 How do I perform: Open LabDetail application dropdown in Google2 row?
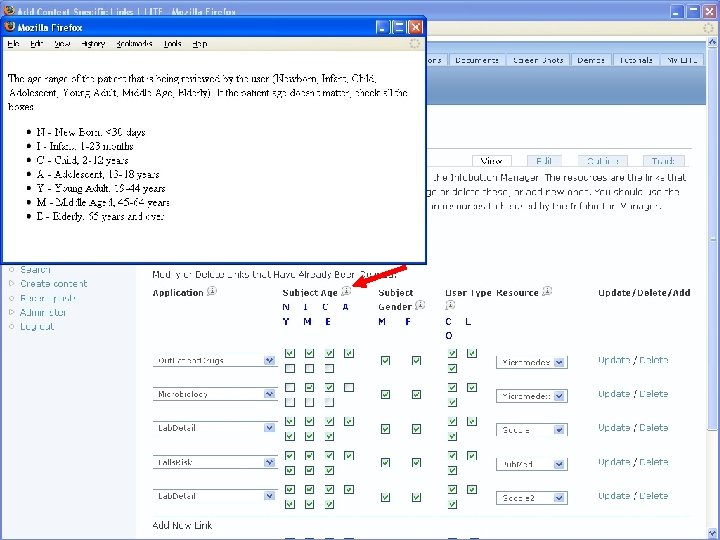215,496
